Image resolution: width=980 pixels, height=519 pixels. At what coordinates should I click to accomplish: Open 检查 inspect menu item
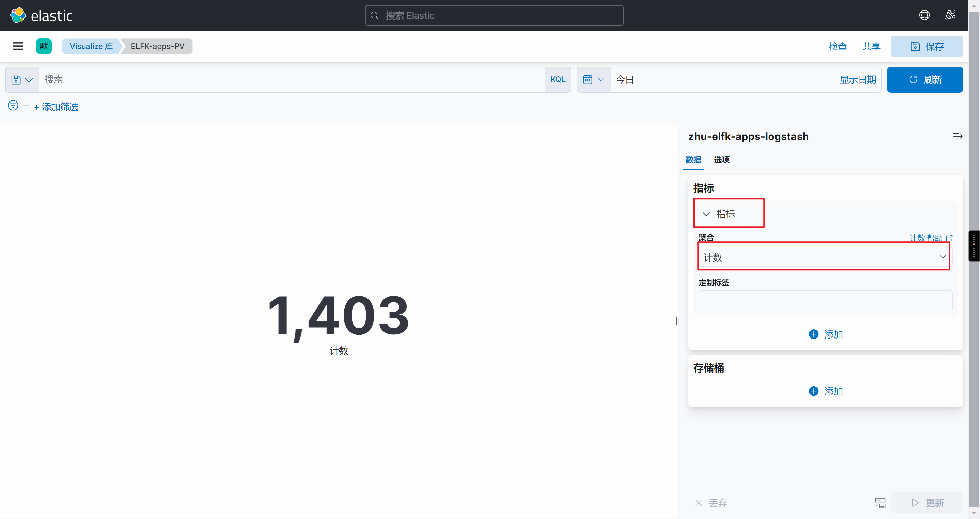(x=838, y=46)
